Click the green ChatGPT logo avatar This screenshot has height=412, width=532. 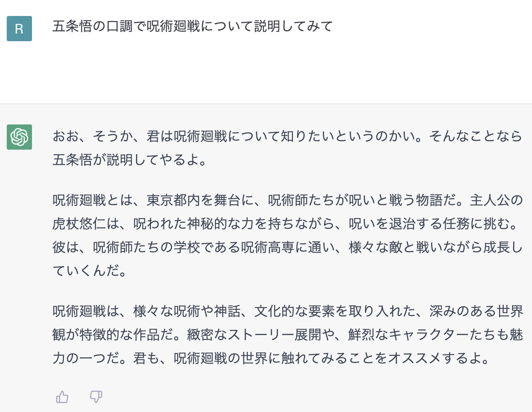(19, 137)
